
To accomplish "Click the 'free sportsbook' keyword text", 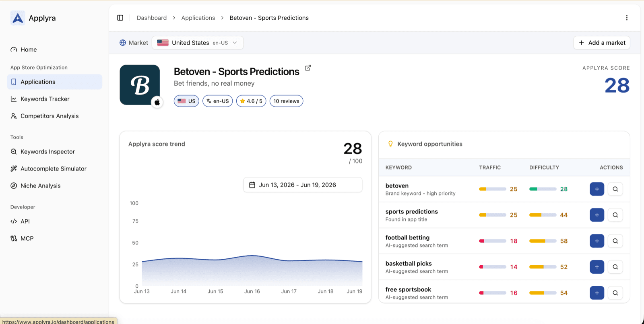I will pyautogui.click(x=408, y=289).
